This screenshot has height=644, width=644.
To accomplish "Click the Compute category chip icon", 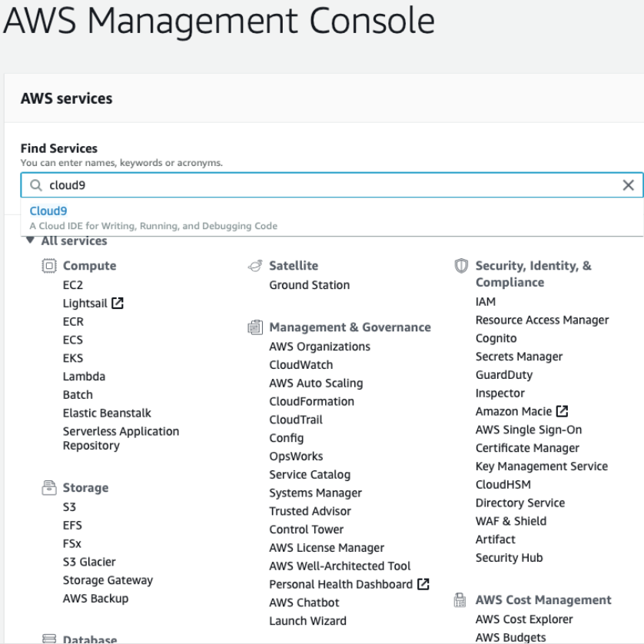I will tap(49, 266).
